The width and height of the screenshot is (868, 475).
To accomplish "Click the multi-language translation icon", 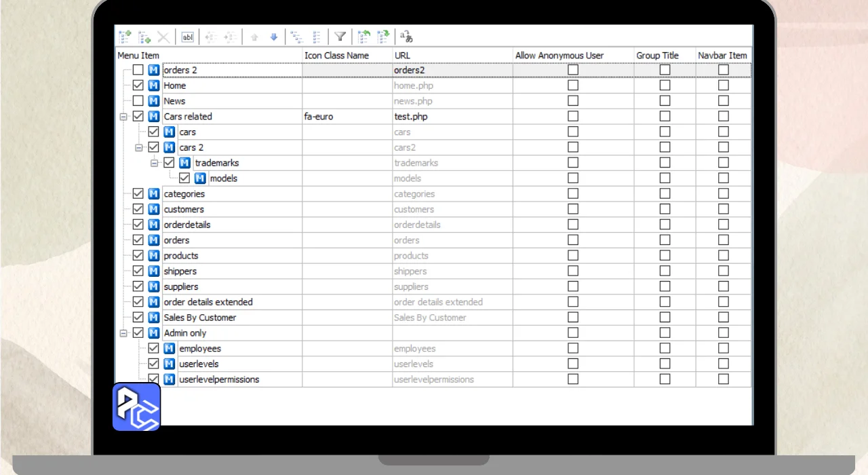I will coord(406,37).
